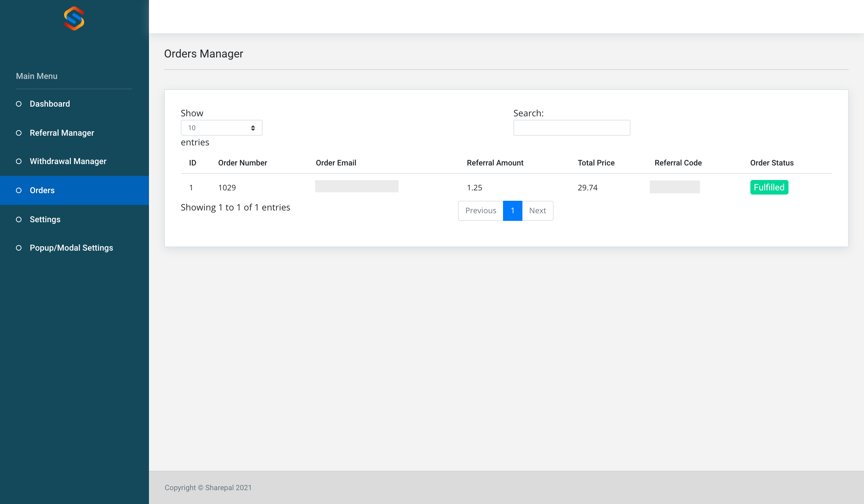Click the circle icon beside Referral Manager

click(19, 133)
